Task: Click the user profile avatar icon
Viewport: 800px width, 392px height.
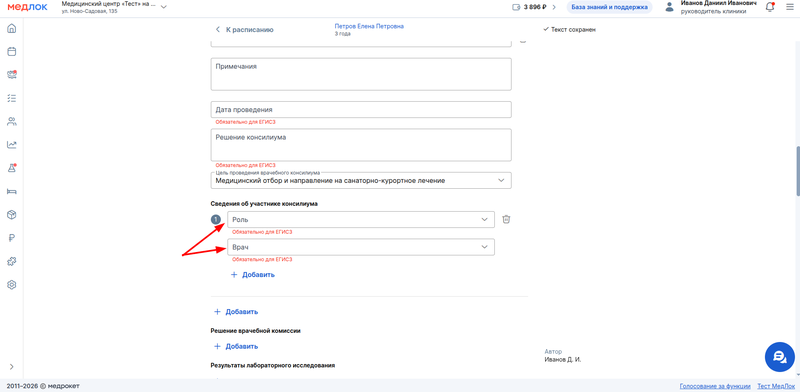Action: pos(669,7)
